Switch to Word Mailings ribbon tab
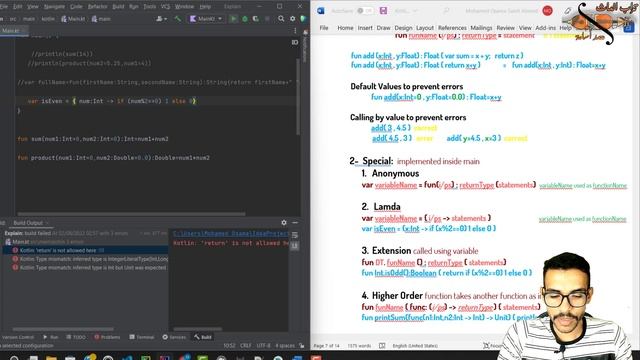The height and width of the screenshot is (360, 640). [481, 28]
